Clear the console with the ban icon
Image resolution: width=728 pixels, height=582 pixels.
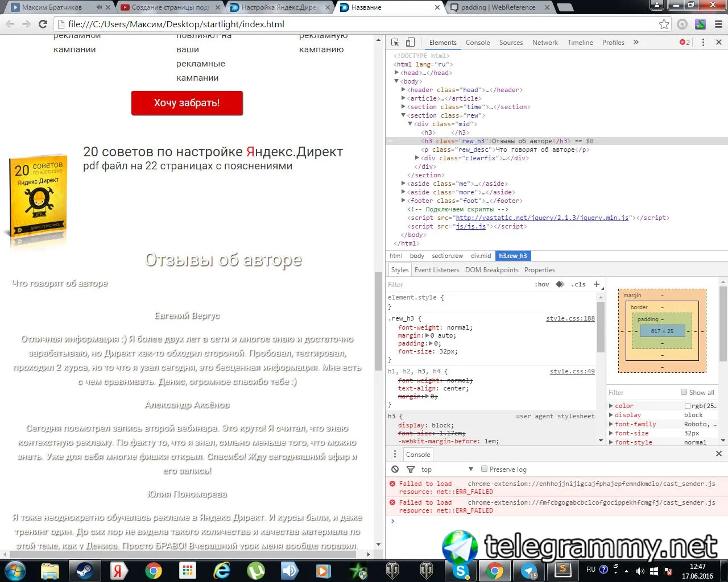395,469
